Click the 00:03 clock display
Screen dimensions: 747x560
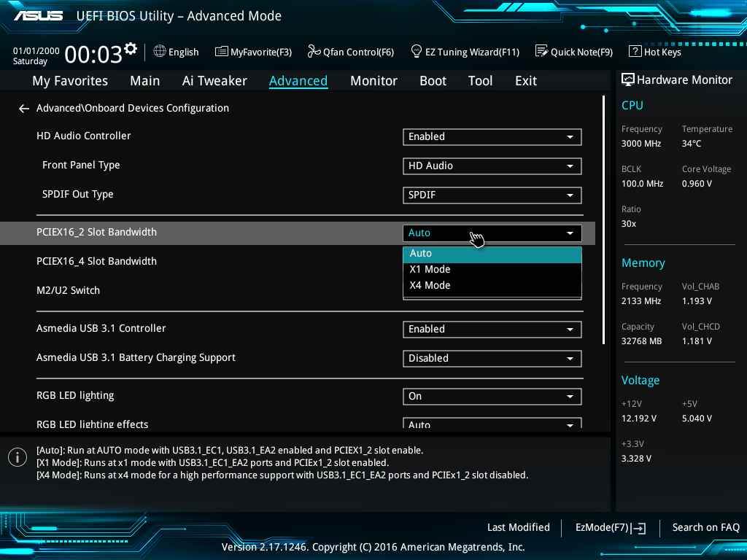(x=93, y=54)
